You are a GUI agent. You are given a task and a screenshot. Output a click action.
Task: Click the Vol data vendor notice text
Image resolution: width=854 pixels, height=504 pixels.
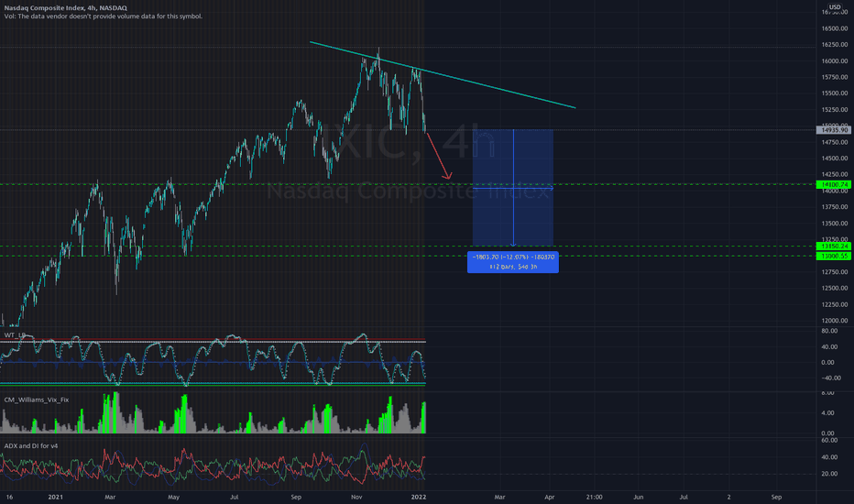point(104,16)
